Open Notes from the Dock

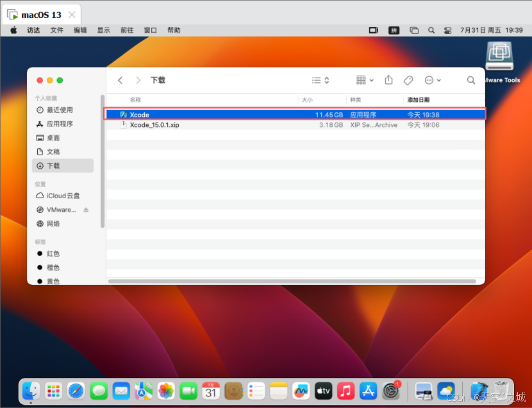pyautogui.click(x=278, y=391)
